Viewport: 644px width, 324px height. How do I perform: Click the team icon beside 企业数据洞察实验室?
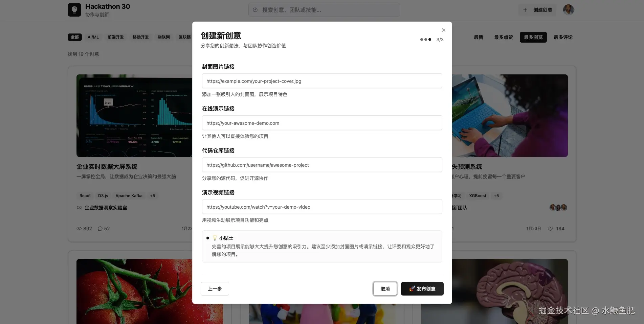[79, 208]
